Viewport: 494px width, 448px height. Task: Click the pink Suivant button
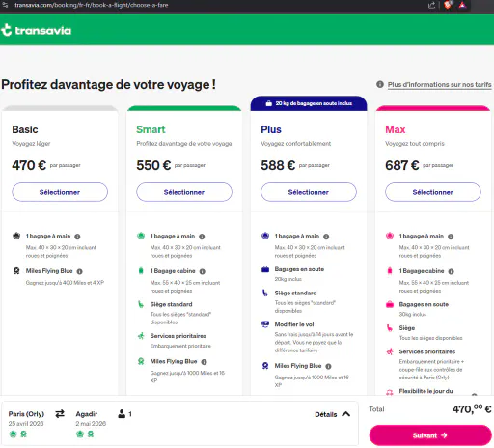coord(430,435)
